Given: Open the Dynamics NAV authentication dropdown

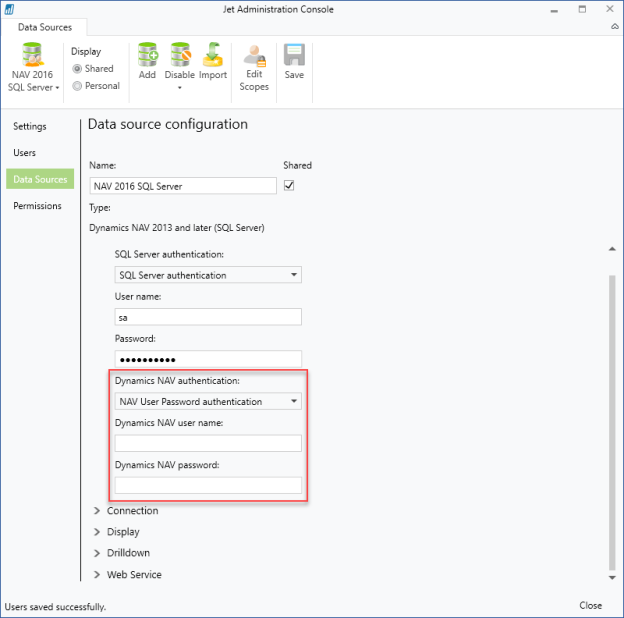Looking at the screenshot, I should [208, 401].
